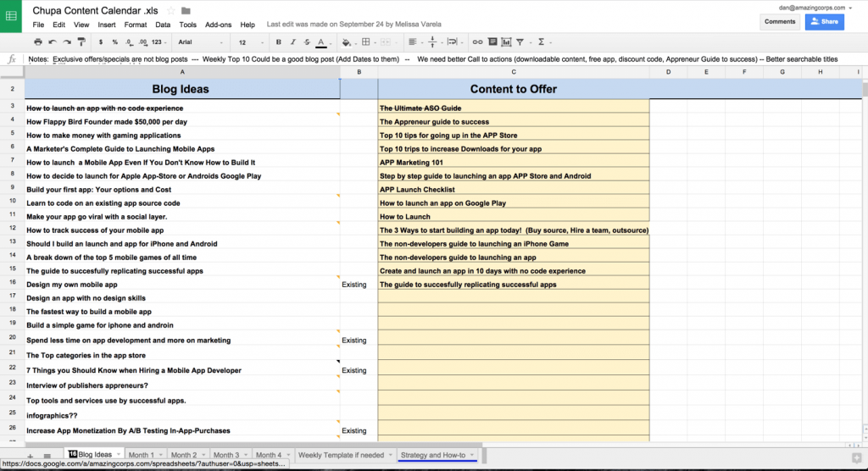Format as currency

(x=100, y=42)
